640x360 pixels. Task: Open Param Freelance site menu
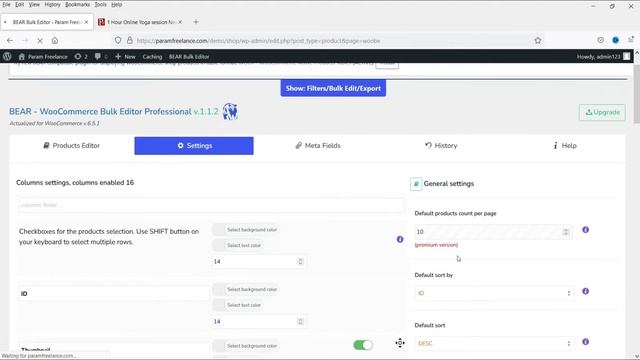tap(43, 57)
